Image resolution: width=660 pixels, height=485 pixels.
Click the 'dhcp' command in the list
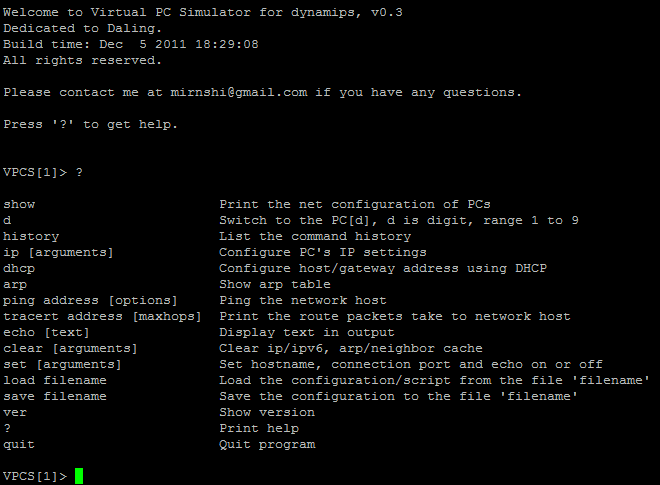pos(19,268)
